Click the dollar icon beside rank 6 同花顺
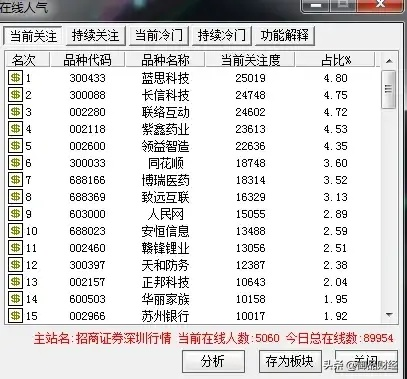The image size is (407, 379). click(15, 163)
